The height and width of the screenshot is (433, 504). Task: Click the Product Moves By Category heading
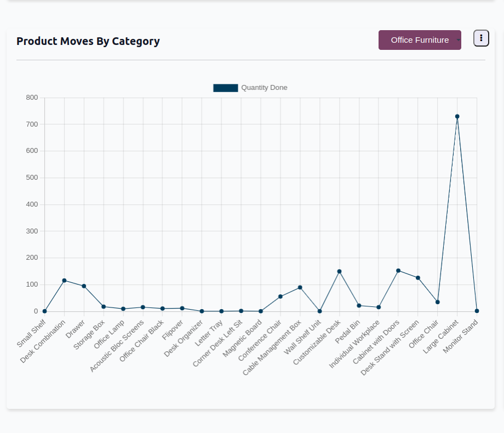point(88,41)
